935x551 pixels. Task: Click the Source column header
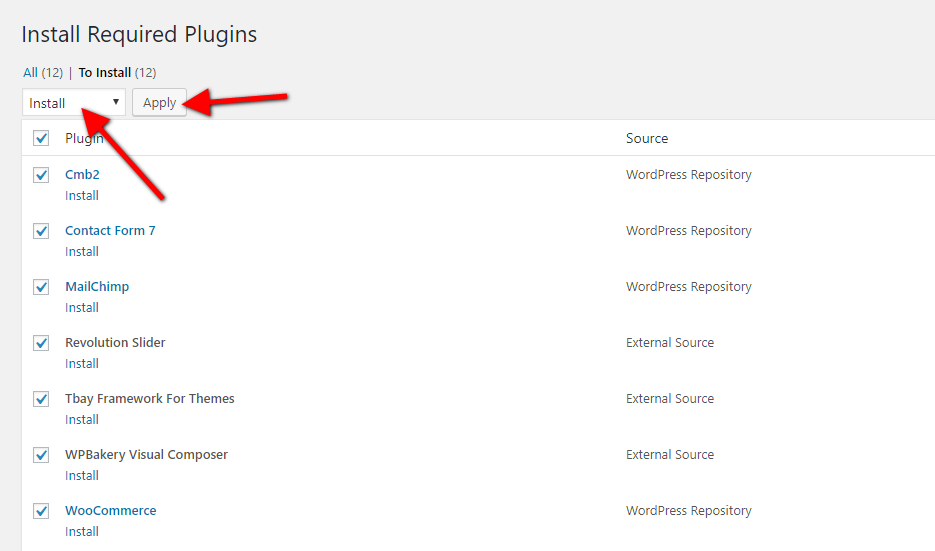point(647,138)
